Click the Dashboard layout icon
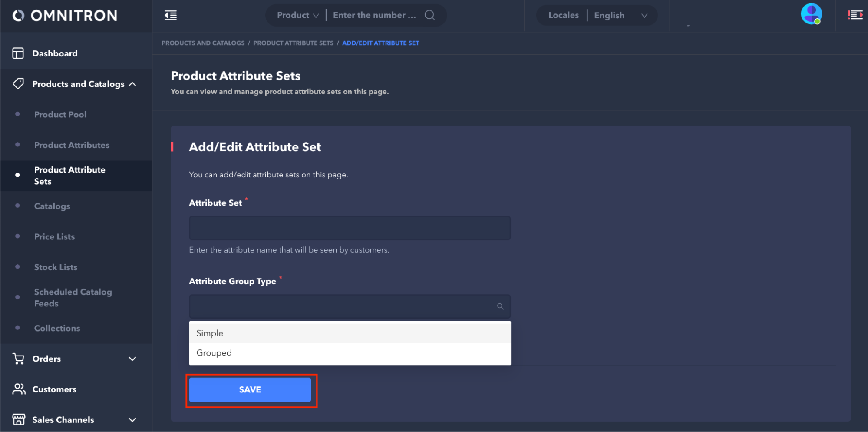 [18, 53]
